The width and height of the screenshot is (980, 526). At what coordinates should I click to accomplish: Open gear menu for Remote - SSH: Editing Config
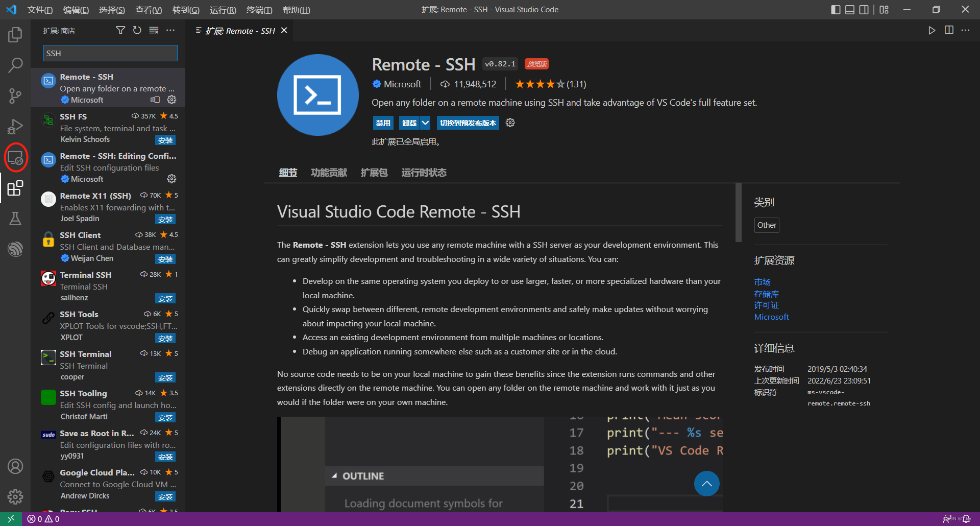coord(172,179)
